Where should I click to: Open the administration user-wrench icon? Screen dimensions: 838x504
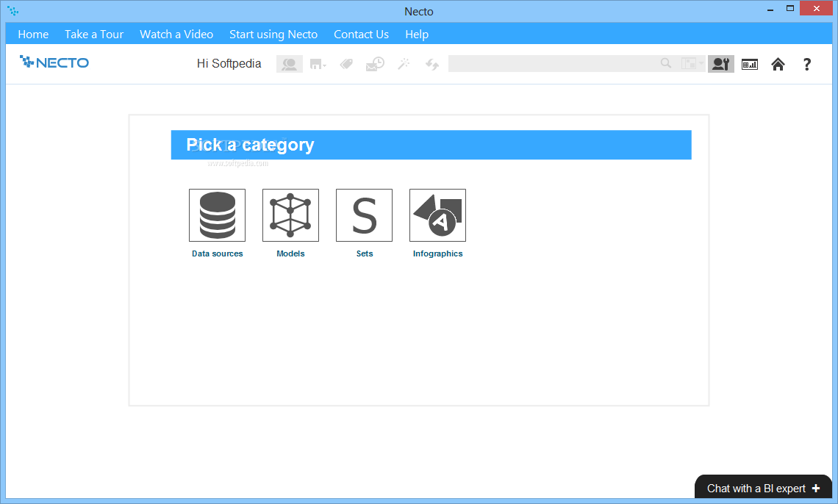(721, 64)
